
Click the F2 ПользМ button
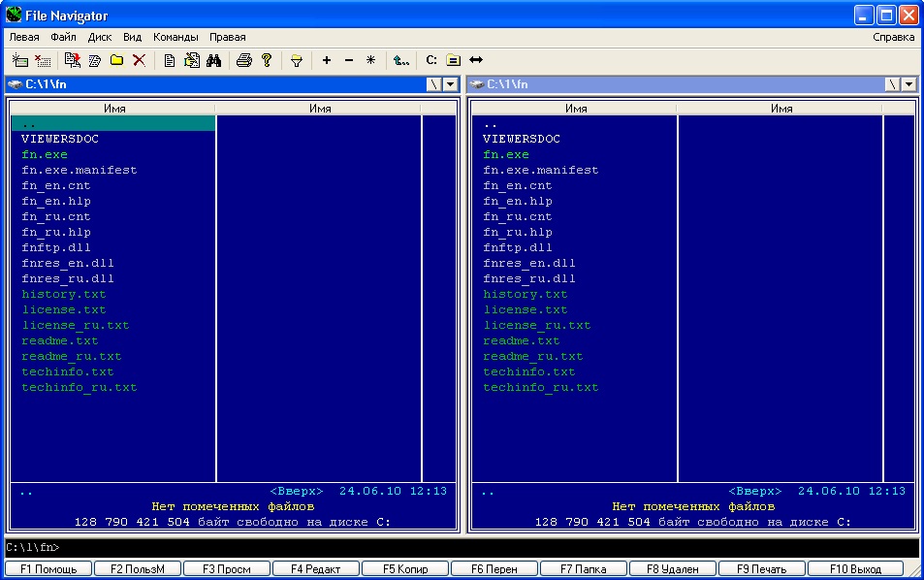point(138,568)
